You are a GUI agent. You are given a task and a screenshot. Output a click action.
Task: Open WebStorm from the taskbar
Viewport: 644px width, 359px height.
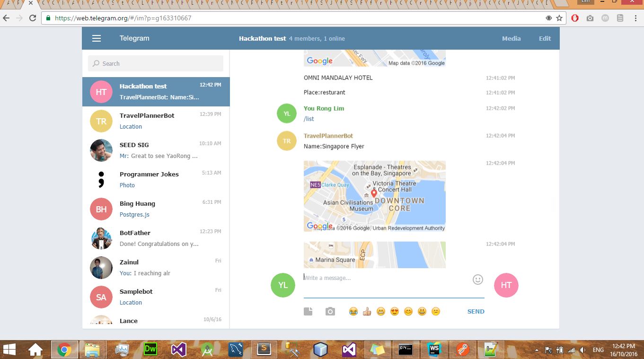pyautogui.click(x=434, y=350)
